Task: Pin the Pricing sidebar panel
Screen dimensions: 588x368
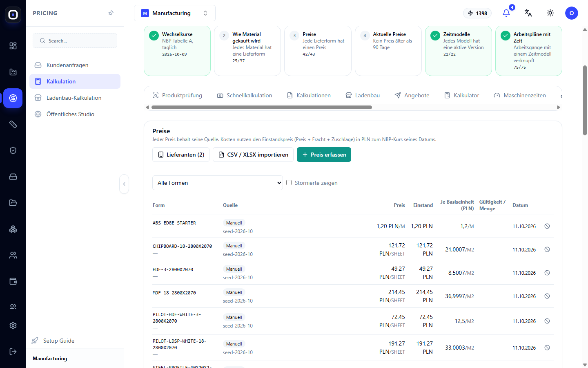Action: coord(111,13)
